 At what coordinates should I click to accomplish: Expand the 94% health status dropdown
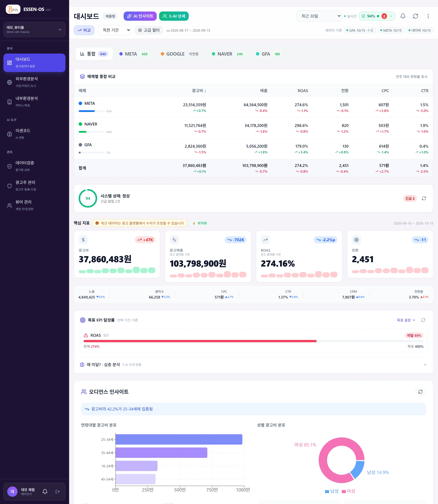377,16
